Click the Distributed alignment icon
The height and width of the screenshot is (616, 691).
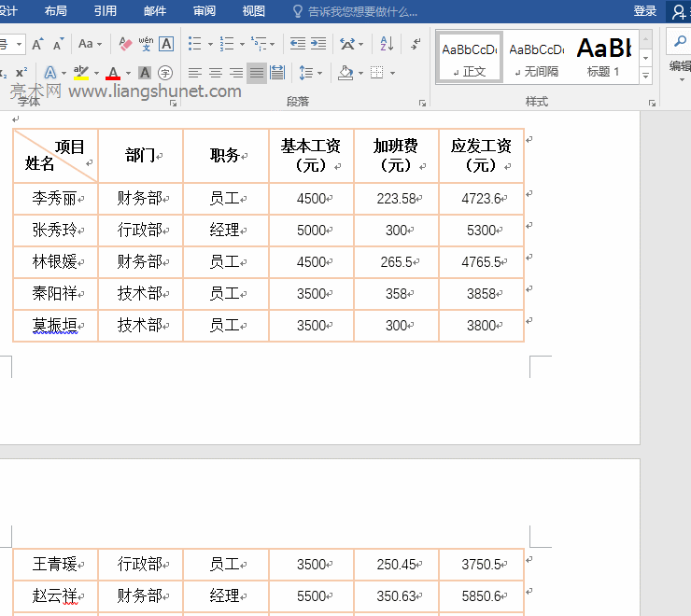coord(277,73)
